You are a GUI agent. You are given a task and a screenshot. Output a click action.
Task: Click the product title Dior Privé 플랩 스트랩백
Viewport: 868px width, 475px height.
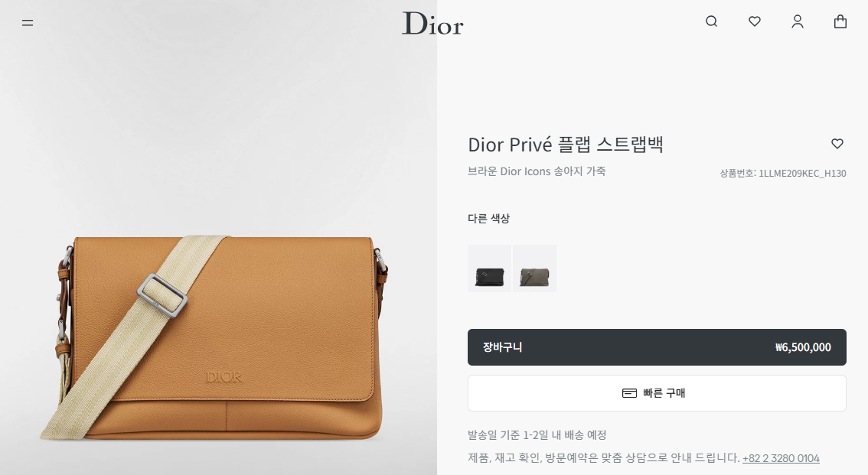tap(566, 145)
